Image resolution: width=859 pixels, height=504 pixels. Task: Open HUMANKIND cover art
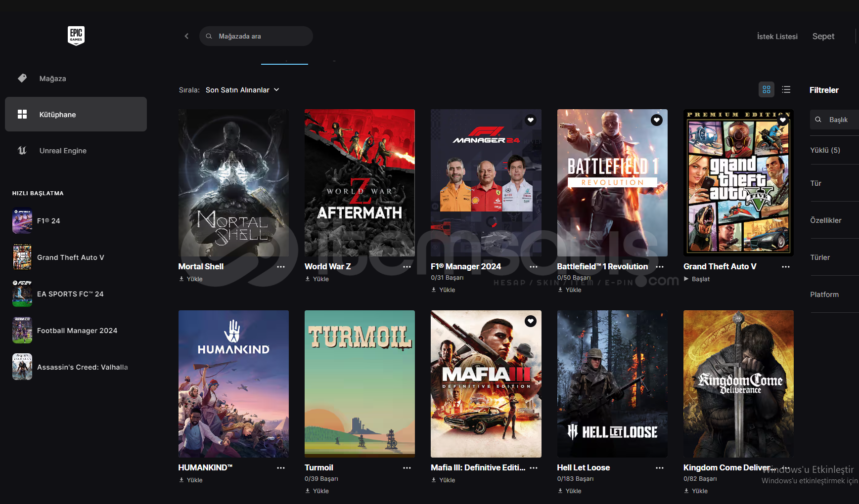point(233,384)
